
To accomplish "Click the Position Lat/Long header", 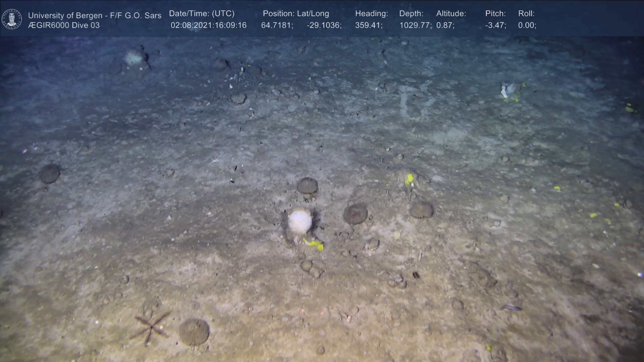I will pos(296,14).
